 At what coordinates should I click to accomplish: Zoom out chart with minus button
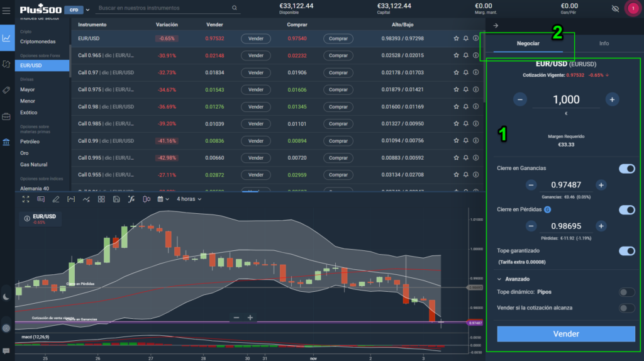coord(236,318)
